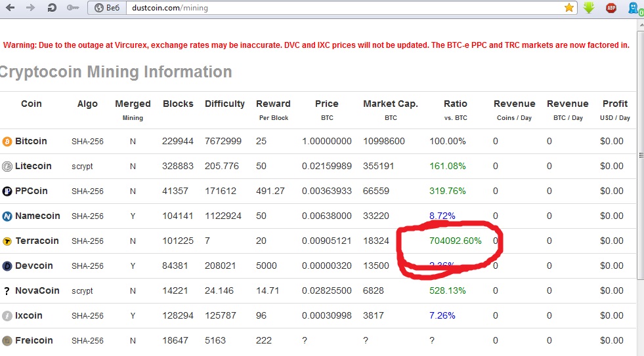Viewport: 644px width, 356px height.
Task: Reload the page with the refresh icon
Action: click(52, 7)
